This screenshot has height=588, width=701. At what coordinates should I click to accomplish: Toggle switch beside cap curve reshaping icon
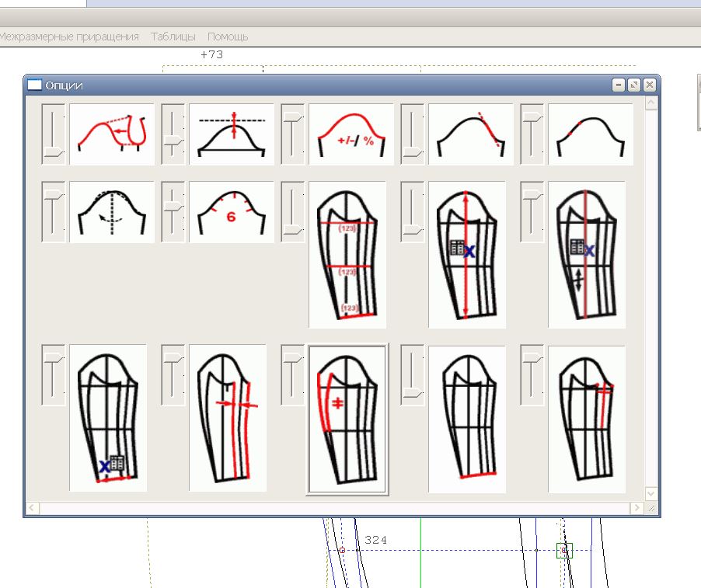click(x=53, y=134)
